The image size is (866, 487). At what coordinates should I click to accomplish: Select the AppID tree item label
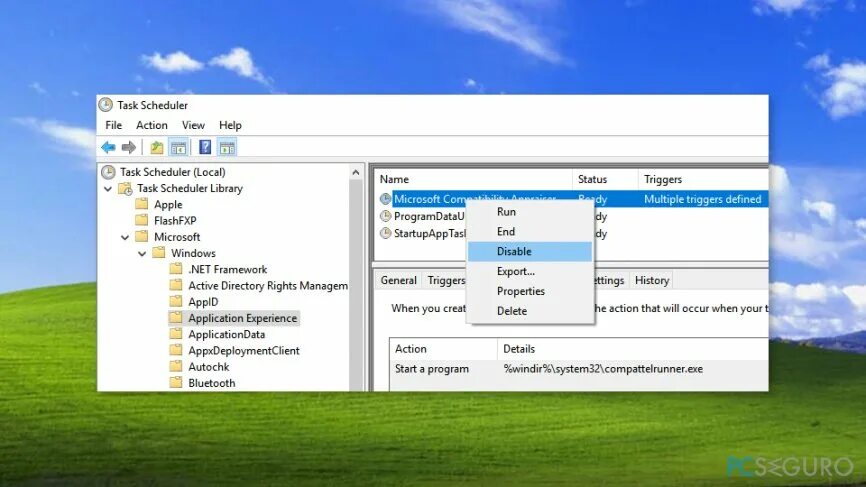point(203,302)
